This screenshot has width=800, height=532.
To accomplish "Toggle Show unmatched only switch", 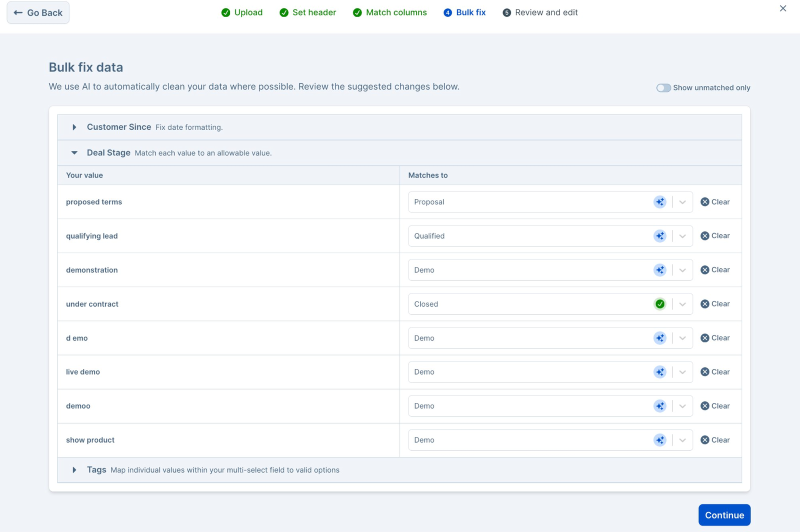I will (663, 88).
